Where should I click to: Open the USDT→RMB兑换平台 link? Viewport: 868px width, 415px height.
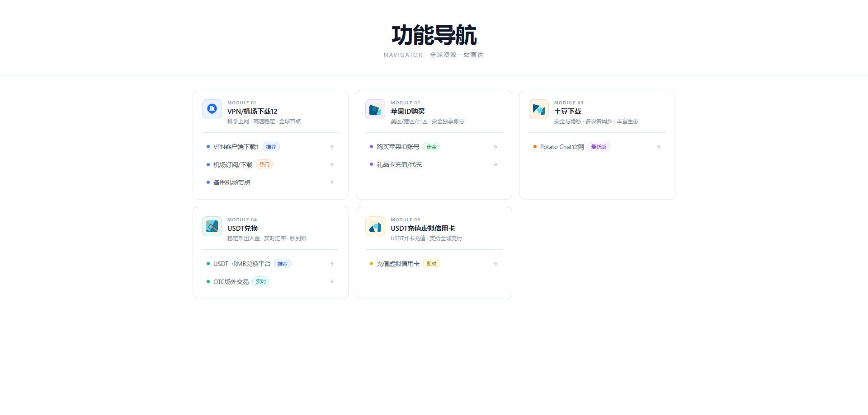tap(270, 264)
